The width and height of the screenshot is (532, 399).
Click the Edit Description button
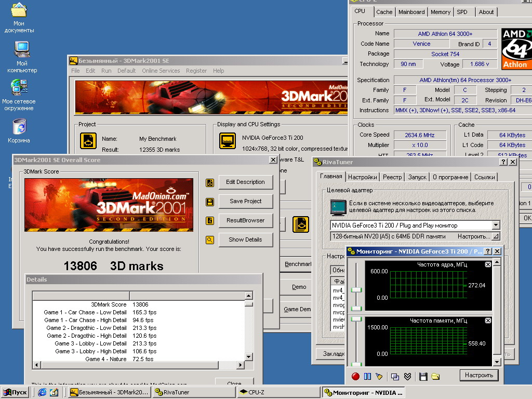[246, 182]
